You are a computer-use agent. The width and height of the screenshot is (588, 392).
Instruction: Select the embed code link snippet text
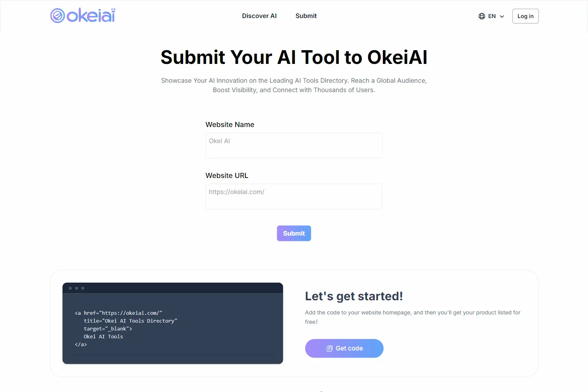(125, 328)
